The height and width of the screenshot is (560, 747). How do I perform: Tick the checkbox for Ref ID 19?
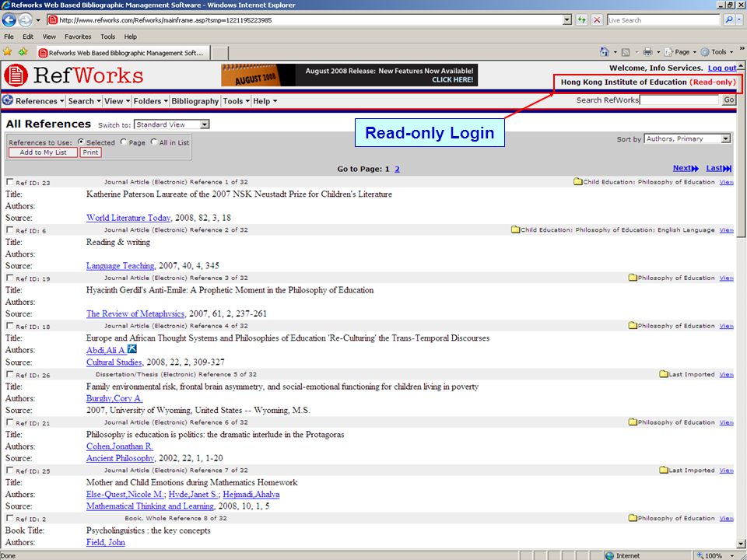[9, 278]
